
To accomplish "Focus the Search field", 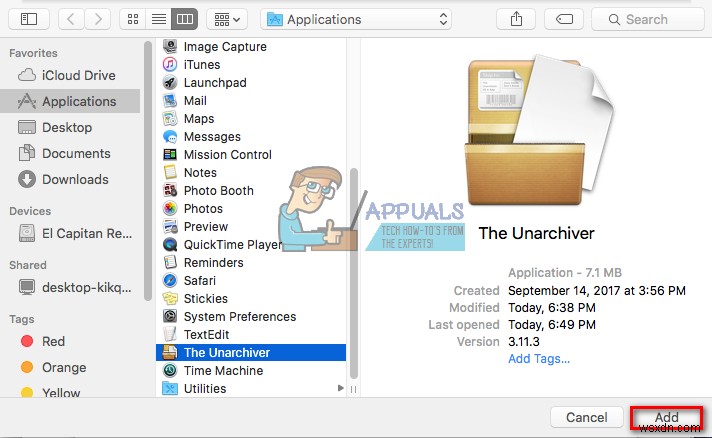I will point(648,20).
